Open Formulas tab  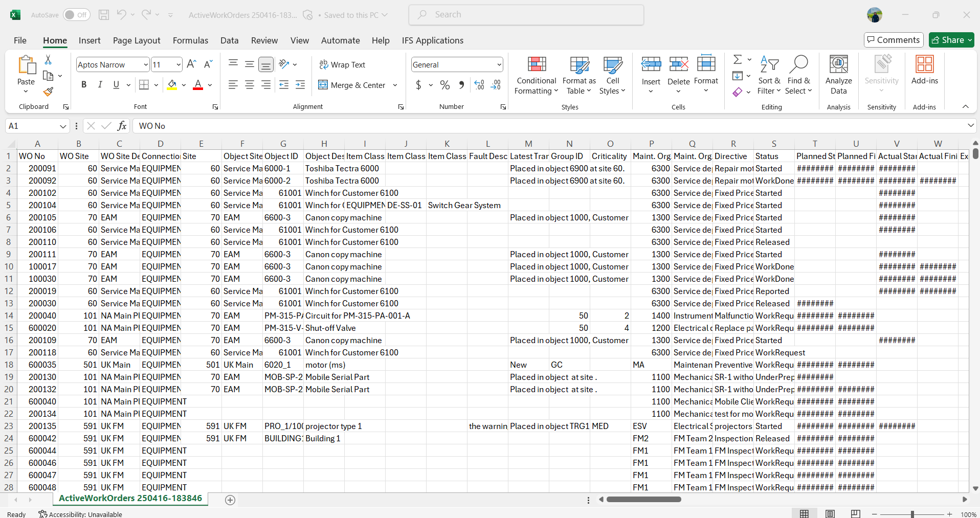190,40
